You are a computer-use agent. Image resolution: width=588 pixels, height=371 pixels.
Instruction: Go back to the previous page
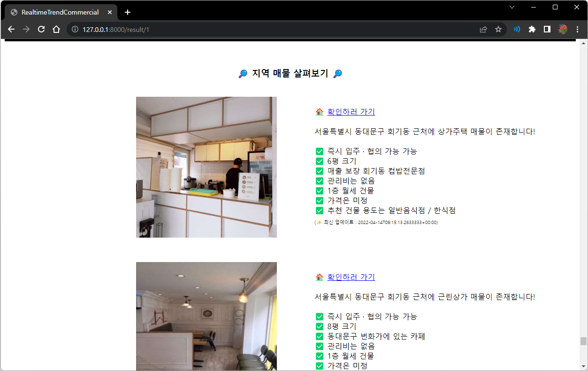click(11, 29)
